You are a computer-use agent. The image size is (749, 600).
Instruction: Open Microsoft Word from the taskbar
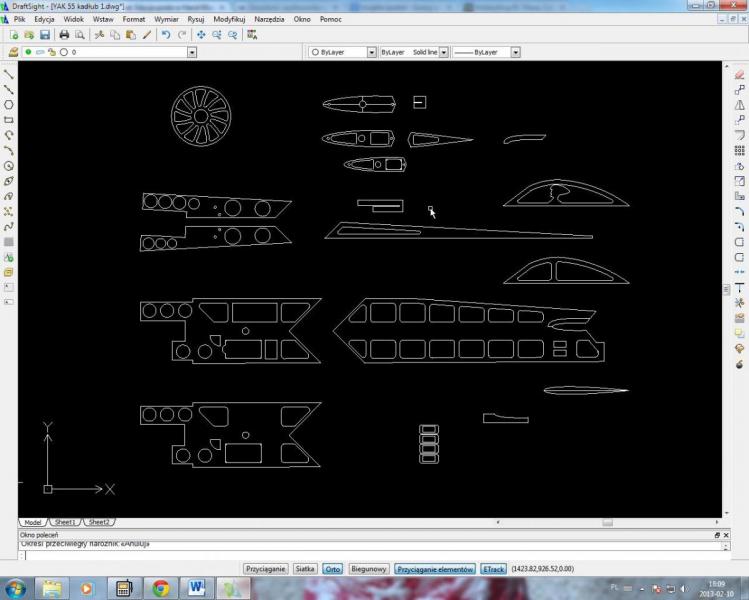[x=196, y=587]
